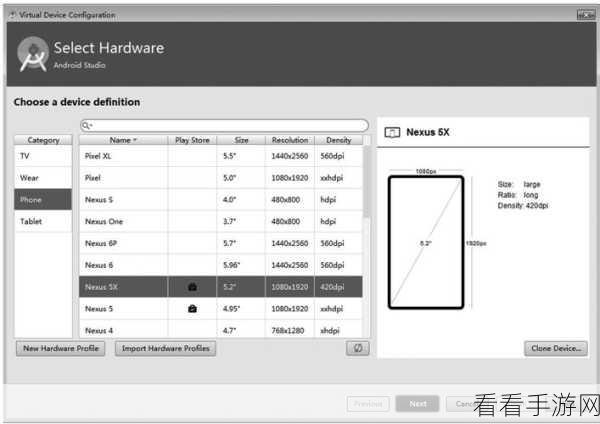The image size is (600, 424).
Task: Select the TV category
Action: (x=43, y=156)
